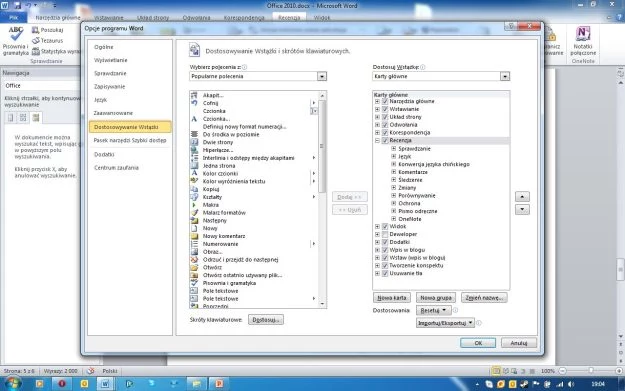Screen dimensions: 625x391
Task: Select Interlinia i odstępy między akapitami
Action: [248, 158]
